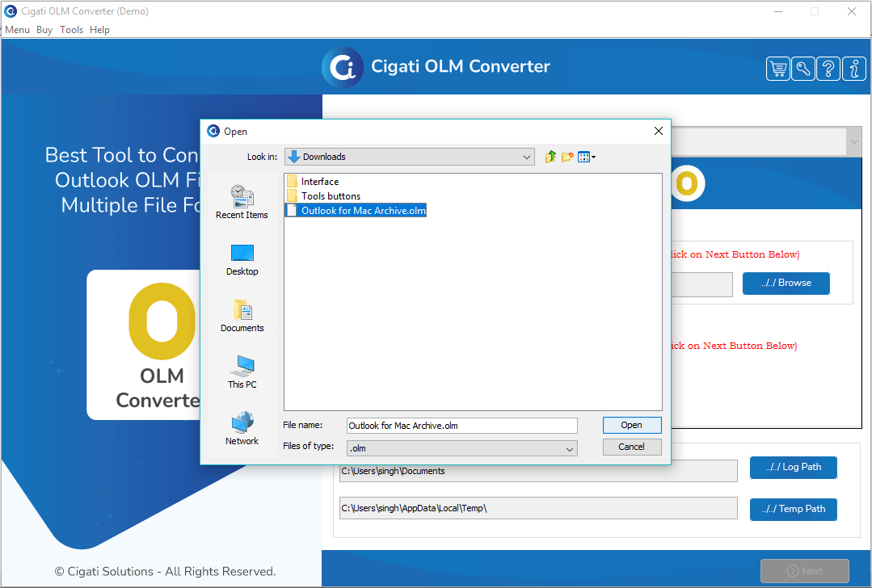872x588 pixels.
Task: Select Outlook for Mac Archive.olm file
Action: [x=356, y=211]
